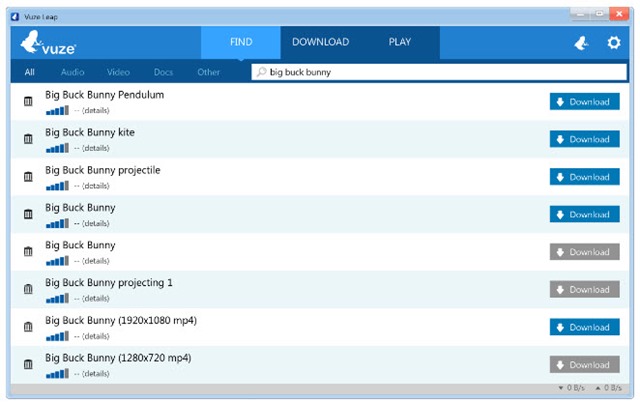Viewport: 640px width, 403px height.
Task: Select the Big Buck Bunny (1280x720 mp4) title
Action: 118,358
